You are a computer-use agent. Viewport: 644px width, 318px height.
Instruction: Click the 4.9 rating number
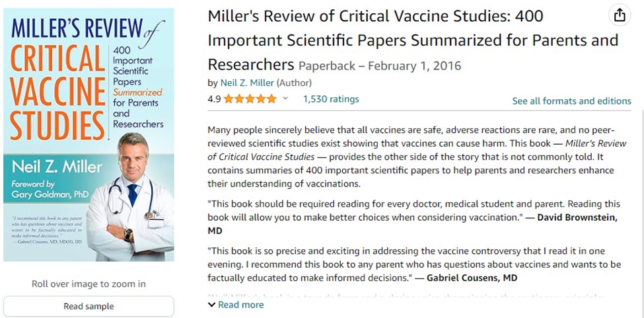[x=214, y=99]
